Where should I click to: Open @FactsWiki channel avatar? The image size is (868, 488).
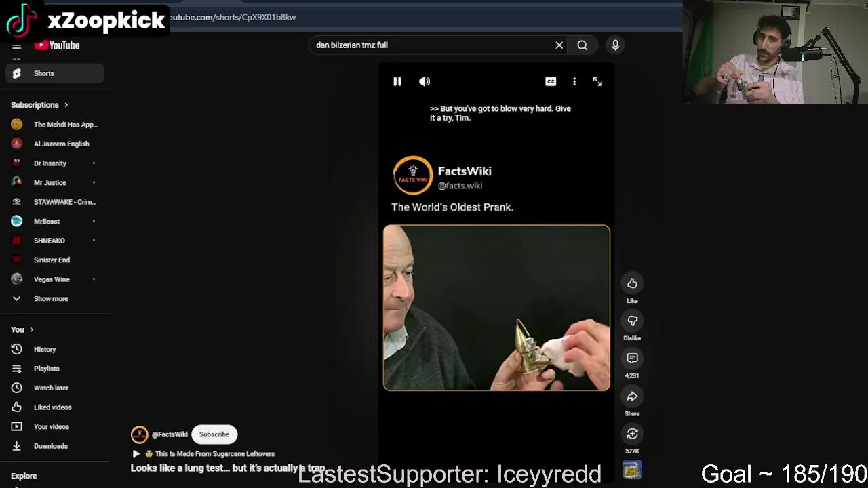pos(140,434)
